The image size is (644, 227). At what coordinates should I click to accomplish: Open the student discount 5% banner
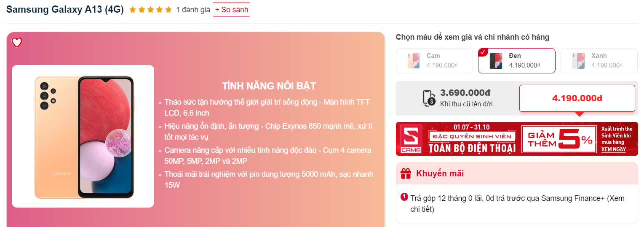[517, 139]
